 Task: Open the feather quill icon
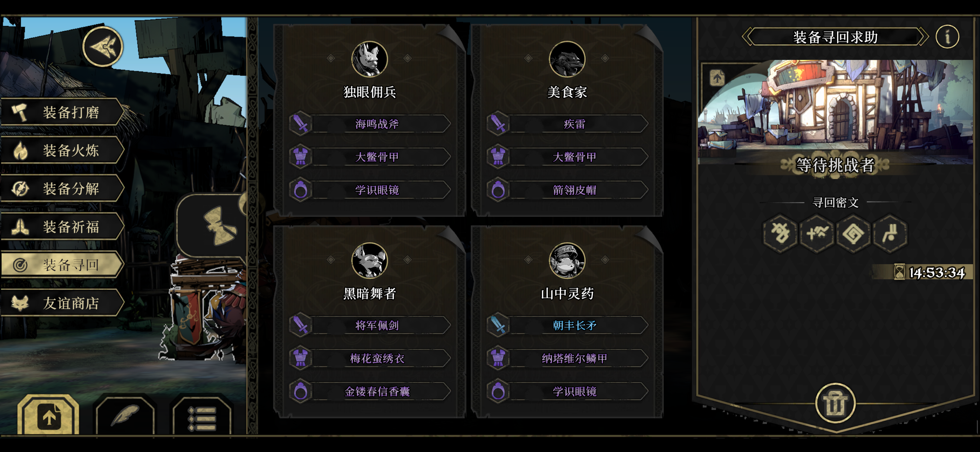tap(125, 416)
